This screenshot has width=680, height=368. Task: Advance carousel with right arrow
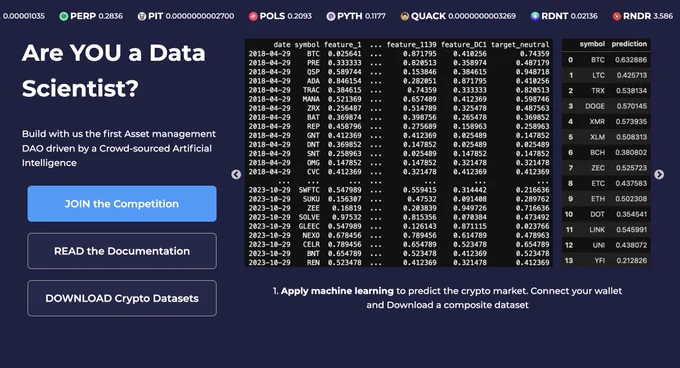[659, 174]
